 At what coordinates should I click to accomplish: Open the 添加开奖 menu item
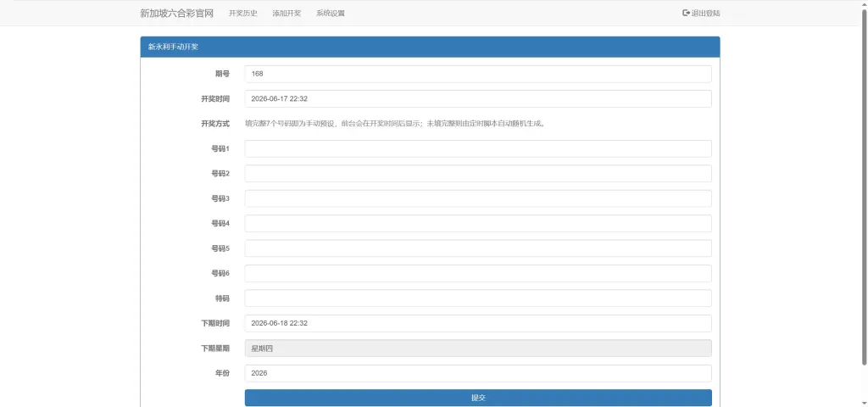click(x=287, y=14)
